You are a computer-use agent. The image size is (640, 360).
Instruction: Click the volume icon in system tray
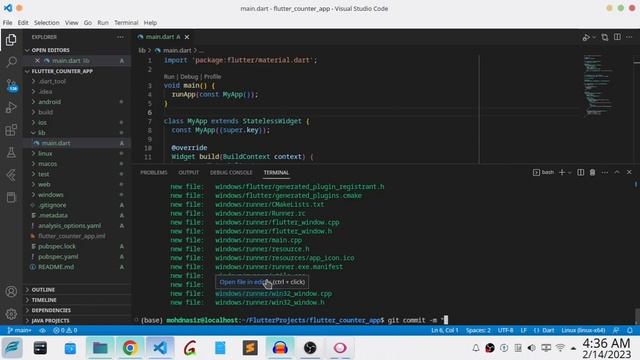pos(531,348)
